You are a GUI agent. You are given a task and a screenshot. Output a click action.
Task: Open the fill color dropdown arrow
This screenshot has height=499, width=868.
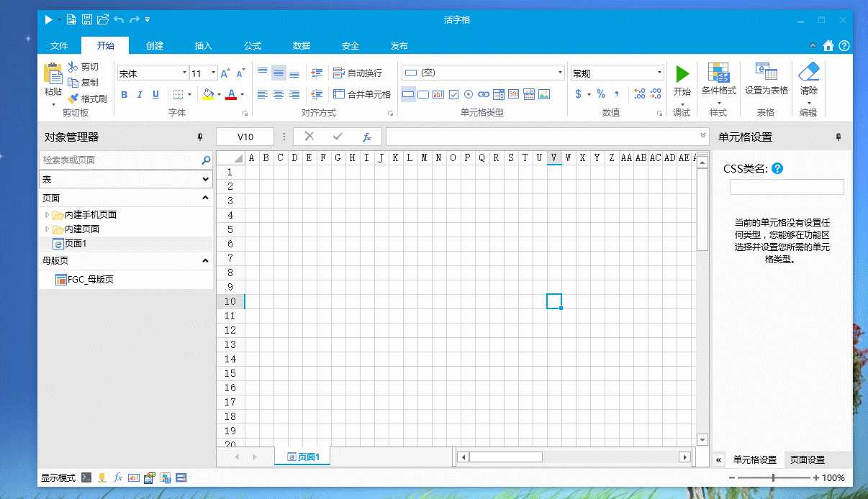pyautogui.click(x=219, y=94)
